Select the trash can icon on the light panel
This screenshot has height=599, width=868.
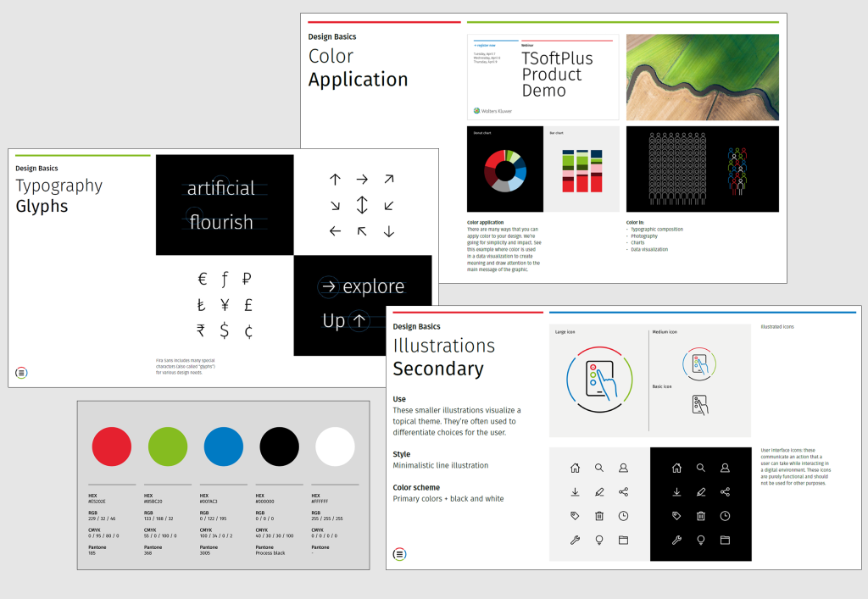[599, 516]
